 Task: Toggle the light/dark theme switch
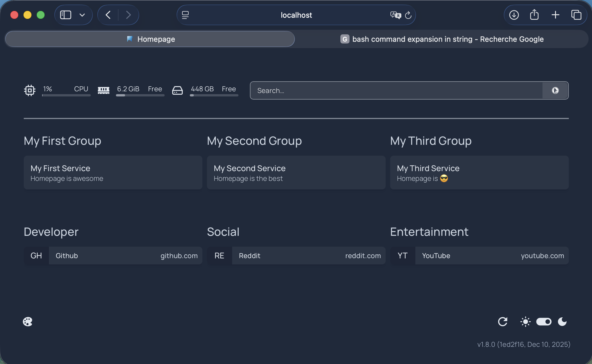544,322
